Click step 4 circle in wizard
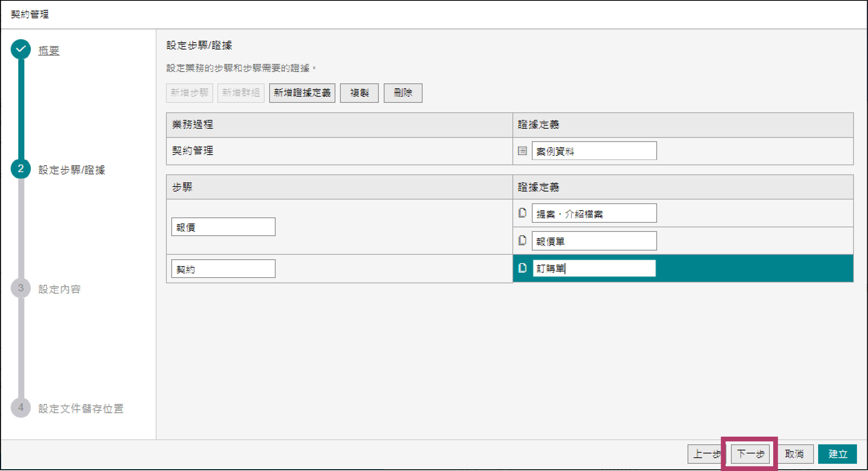 pyautogui.click(x=21, y=408)
